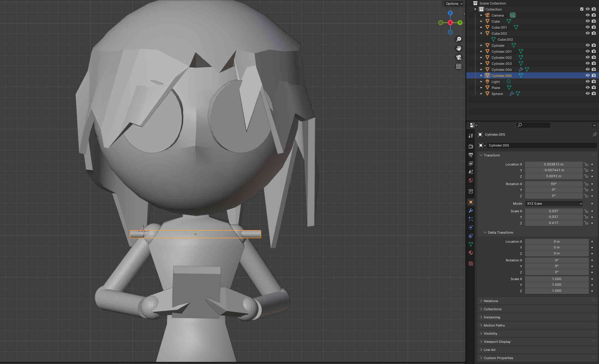Open the Render properties tab
The width and height of the screenshot is (599, 364).
(471, 146)
